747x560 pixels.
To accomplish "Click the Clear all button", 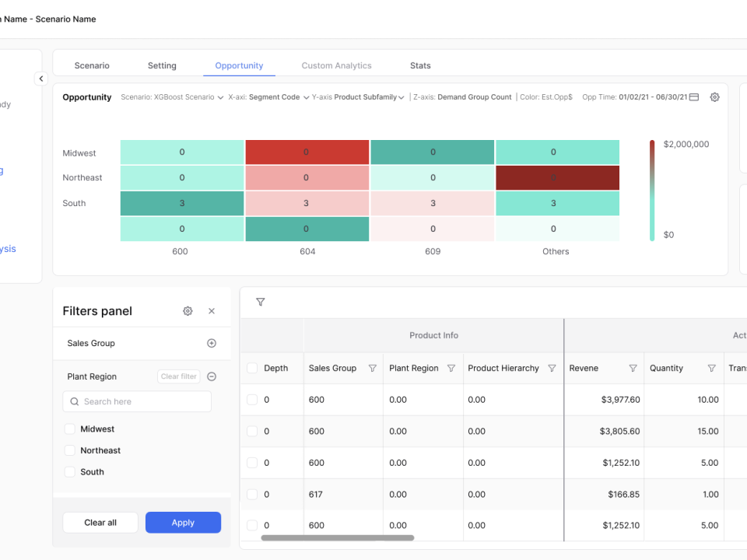I will tap(100, 523).
